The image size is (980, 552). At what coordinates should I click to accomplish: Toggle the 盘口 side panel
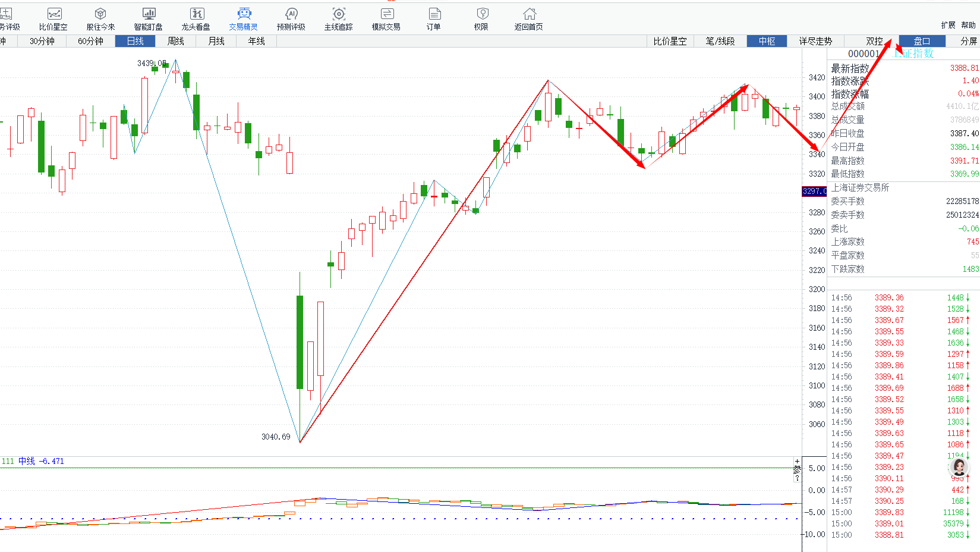click(x=922, y=41)
